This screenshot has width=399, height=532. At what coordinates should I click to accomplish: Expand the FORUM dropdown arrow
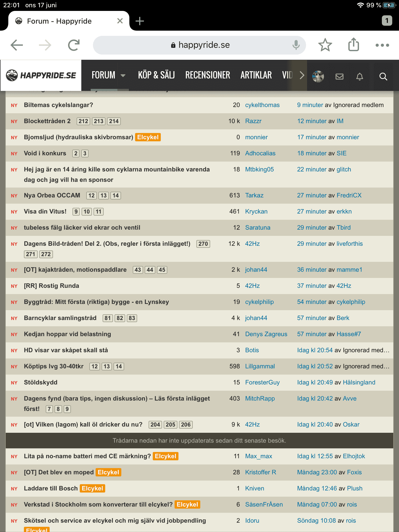pos(123,76)
